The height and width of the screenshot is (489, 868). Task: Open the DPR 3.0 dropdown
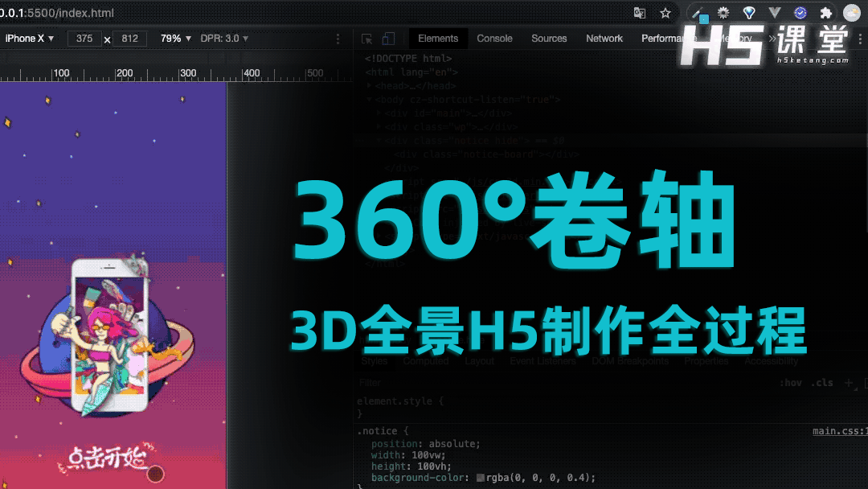pyautogui.click(x=224, y=39)
